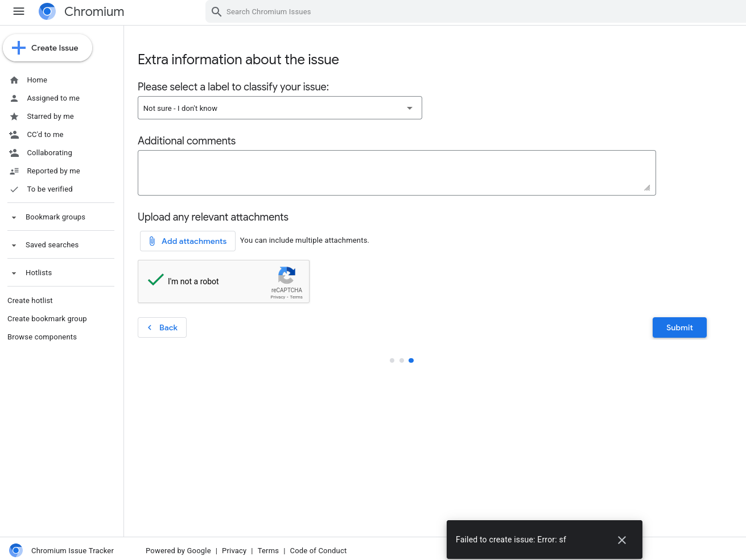The height and width of the screenshot is (560, 746).
Task: Open Code of Conduct link
Action: (318, 551)
